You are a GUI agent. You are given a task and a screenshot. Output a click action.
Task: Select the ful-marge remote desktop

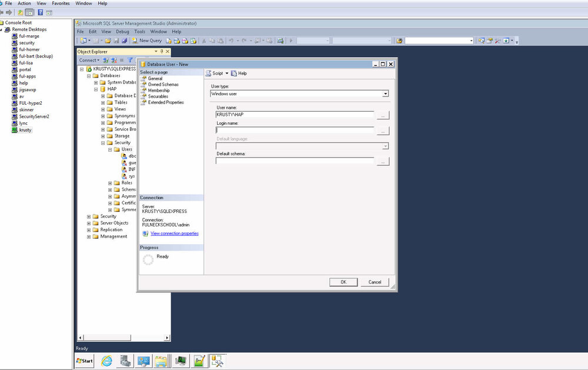pos(29,36)
